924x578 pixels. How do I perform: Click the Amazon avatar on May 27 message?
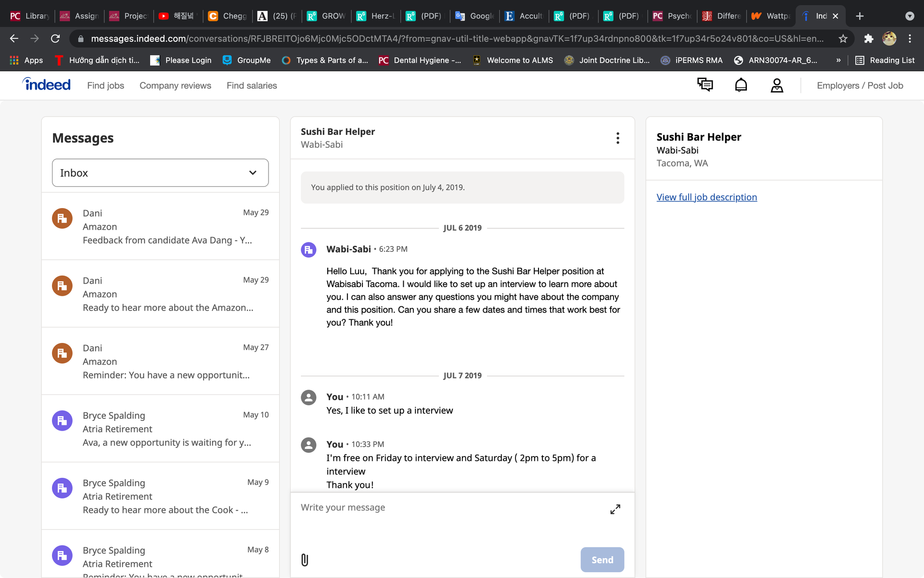tap(62, 353)
